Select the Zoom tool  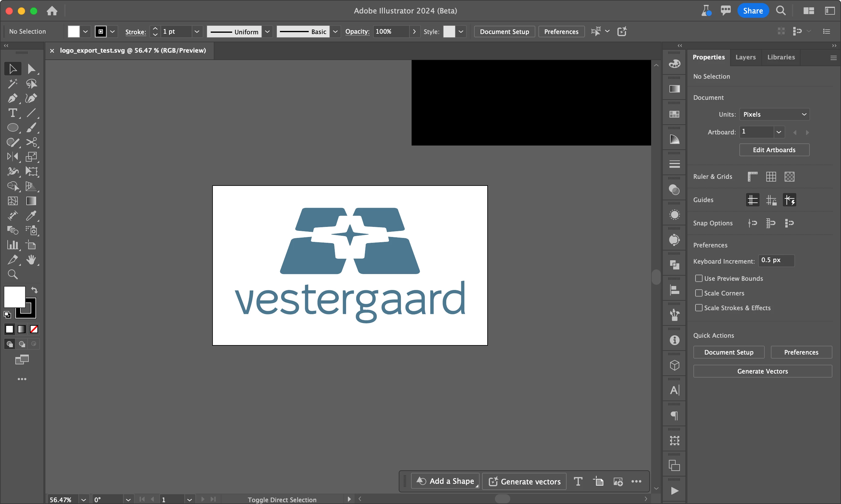pyautogui.click(x=12, y=274)
